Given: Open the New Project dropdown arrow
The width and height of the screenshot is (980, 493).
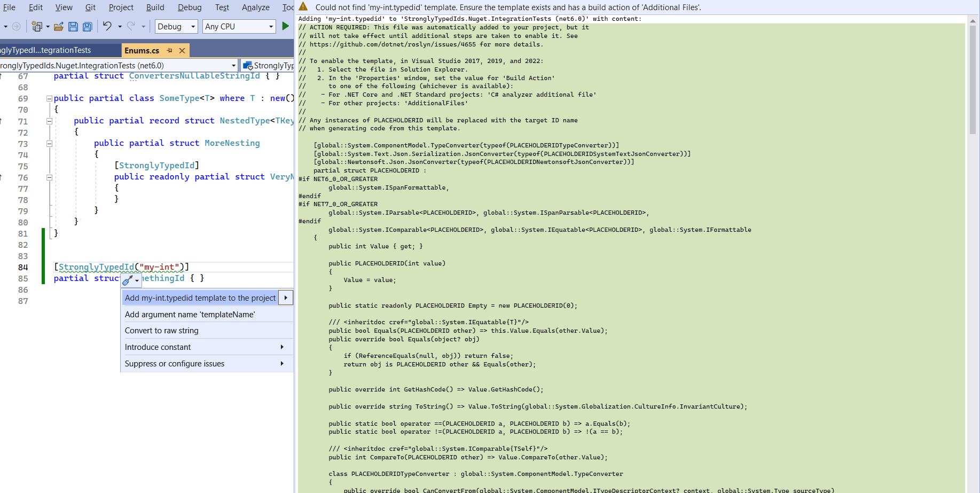Looking at the screenshot, I should point(48,26).
